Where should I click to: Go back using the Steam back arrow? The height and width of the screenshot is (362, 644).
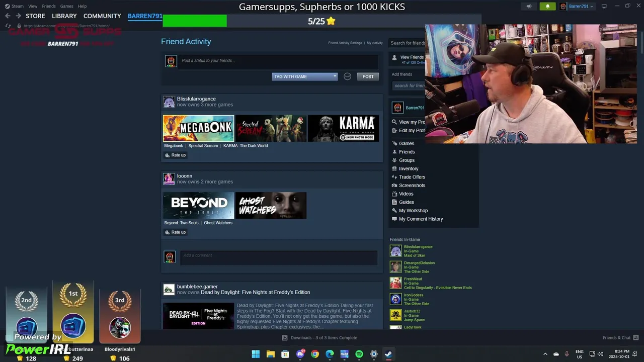(x=8, y=16)
